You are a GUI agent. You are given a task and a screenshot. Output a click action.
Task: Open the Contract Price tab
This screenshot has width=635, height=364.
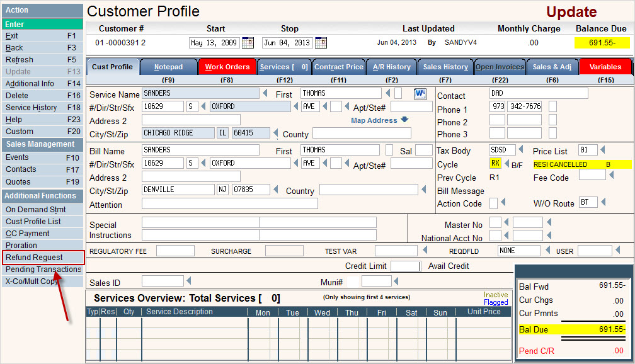click(x=338, y=67)
